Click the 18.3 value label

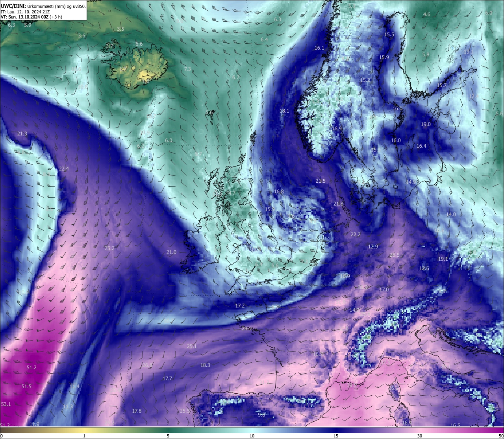(205, 365)
